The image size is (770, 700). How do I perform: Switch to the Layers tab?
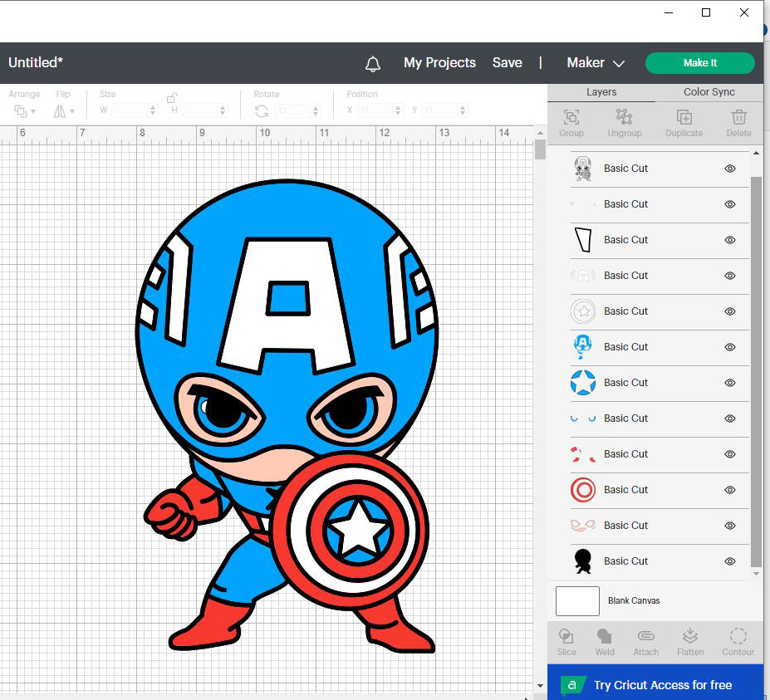pyautogui.click(x=601, y=92)
